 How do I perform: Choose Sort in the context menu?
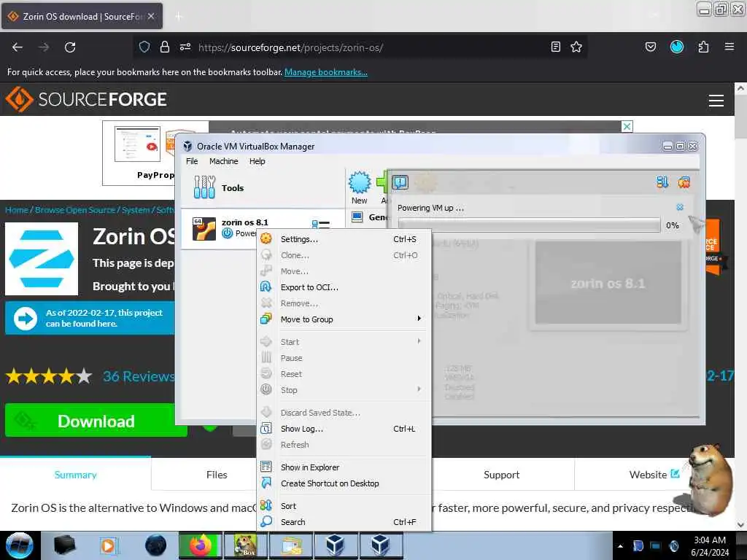pos(344,506)
